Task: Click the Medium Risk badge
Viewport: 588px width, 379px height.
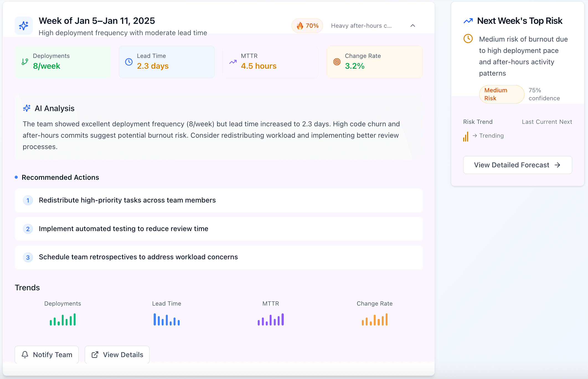Action: [501, 94]
